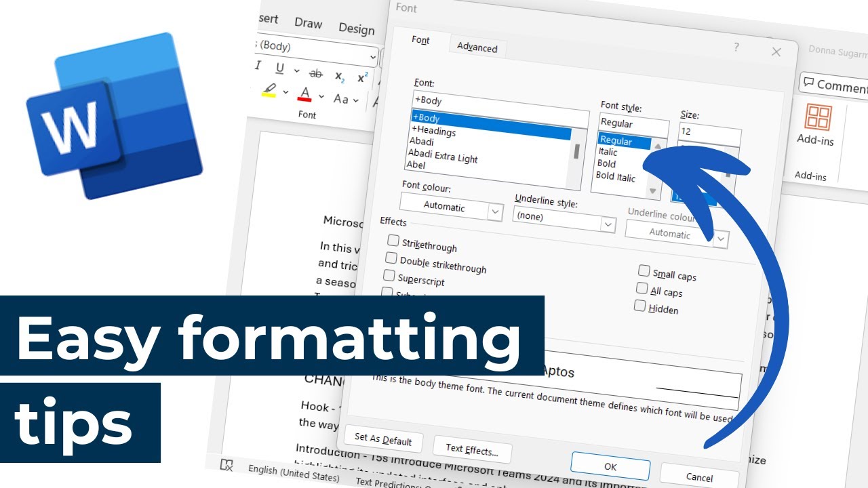Expand the font colour arrow in ribbon
The width and height of the screenshot is (868, 488).
pos(321,97)
